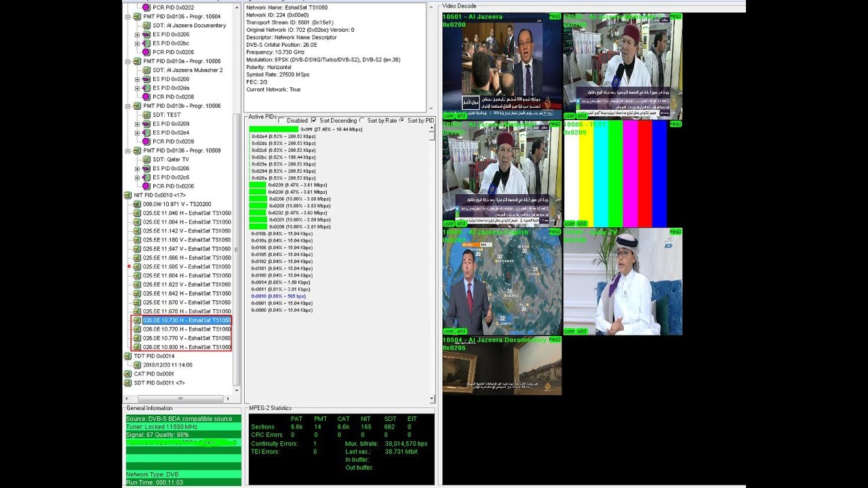The width and height of the screenshot is (868, 488).
Task: Click the audio icon of ES PID 0x02e4
Action: [146, 132]
